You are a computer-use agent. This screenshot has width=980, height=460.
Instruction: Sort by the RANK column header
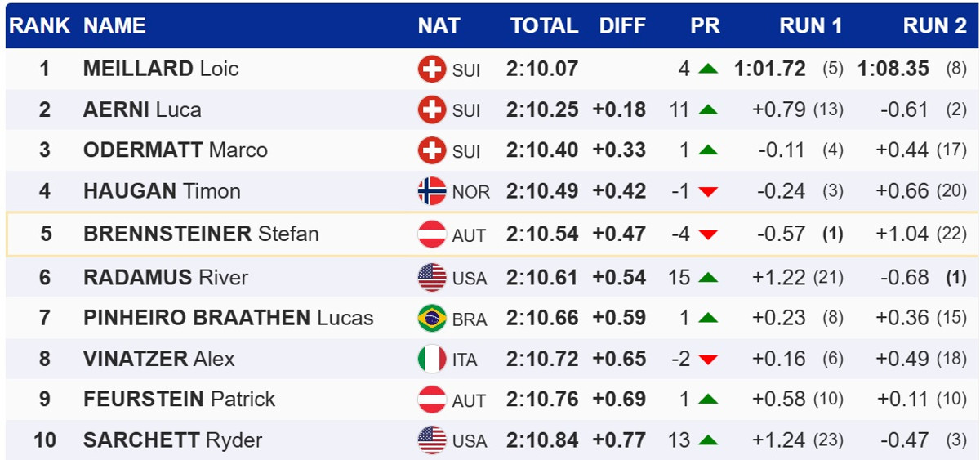click(39, 26)
